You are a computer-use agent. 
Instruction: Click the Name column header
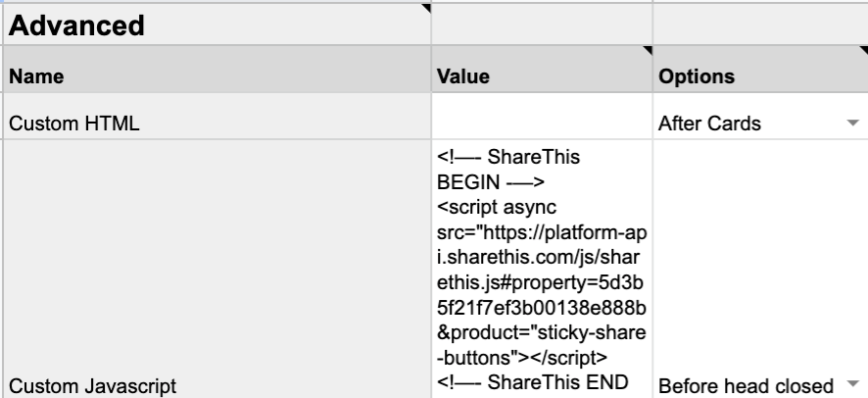(x=216, y=75)
